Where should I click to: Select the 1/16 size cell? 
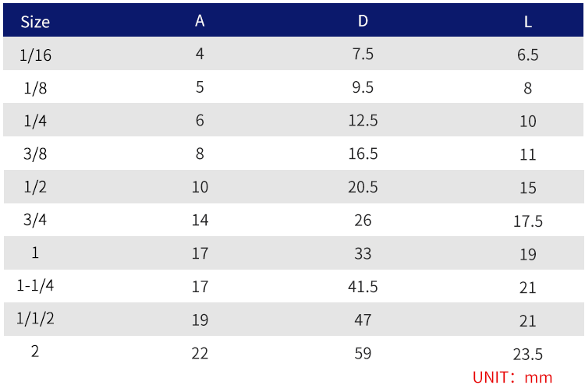tap(35, 55)
